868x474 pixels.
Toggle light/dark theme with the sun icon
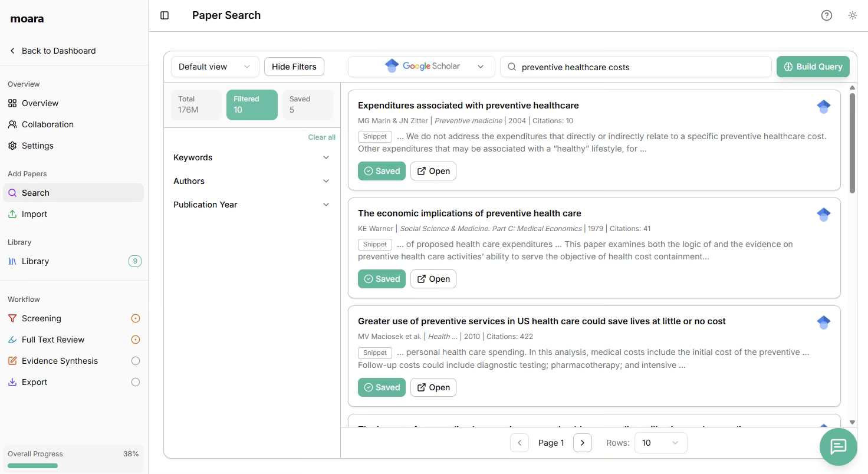(852, 15)
